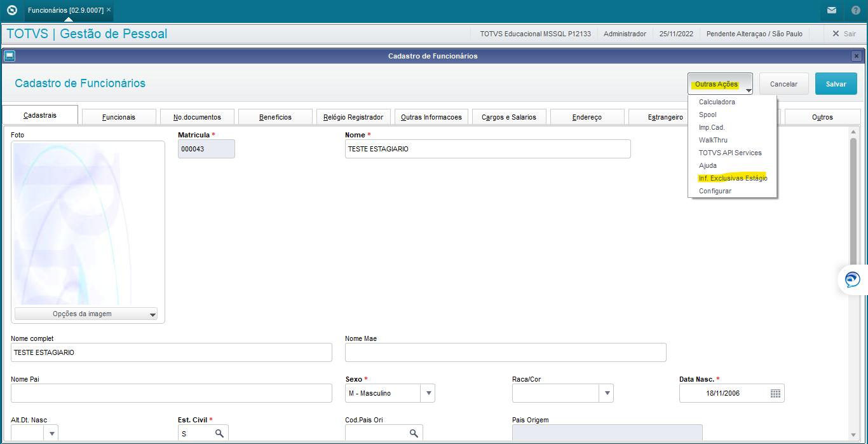Select Inf. Exclusivas Estágio menu entry
This screenshot has height=444, width=868.
coord(732,178)
